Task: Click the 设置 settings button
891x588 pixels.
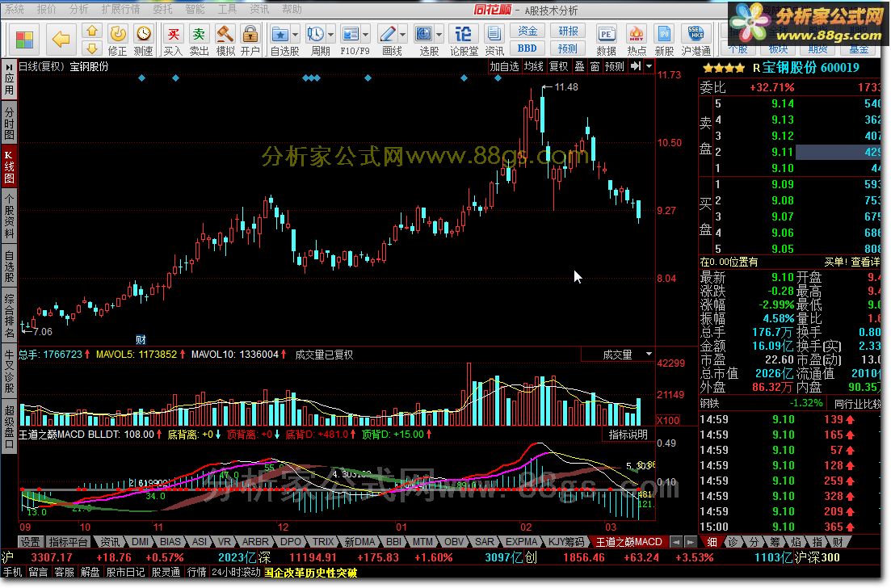Action: coord(31,542)
